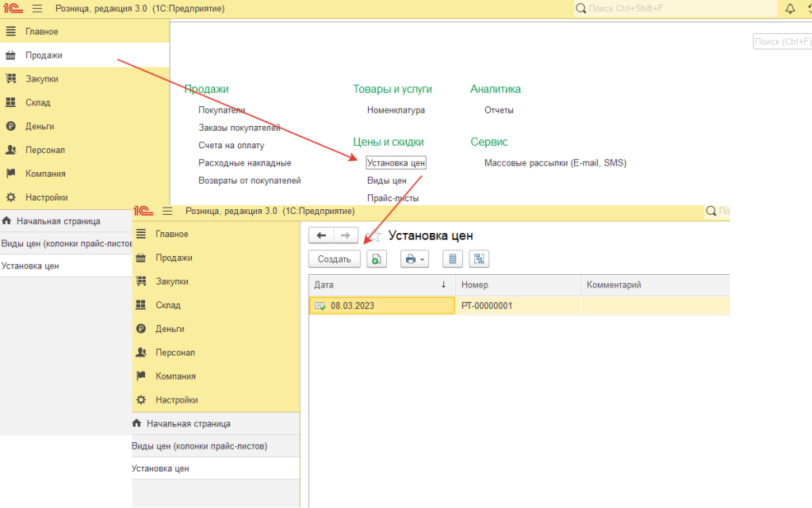
Task: Open Заказы покупателей link
Action: (239, 128)
